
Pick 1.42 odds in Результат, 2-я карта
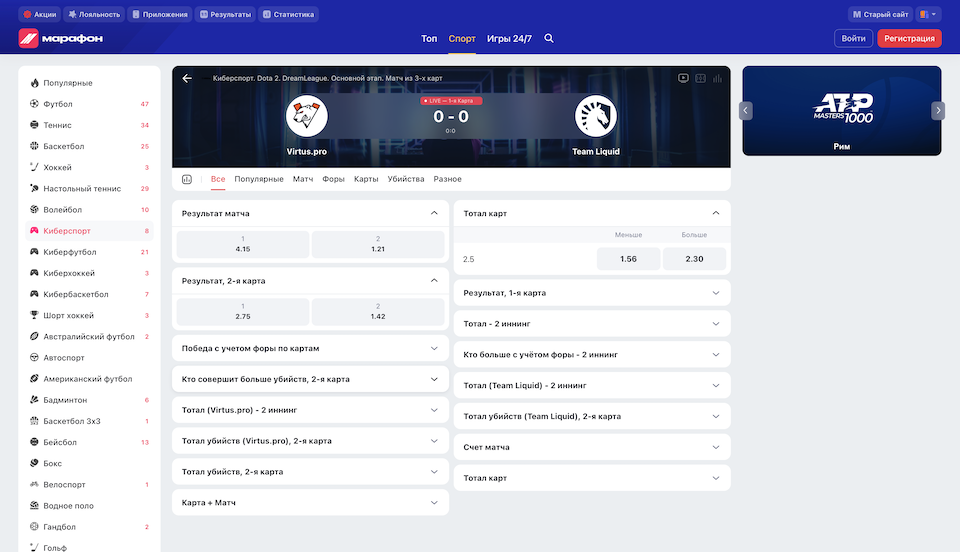click(378, 311)
